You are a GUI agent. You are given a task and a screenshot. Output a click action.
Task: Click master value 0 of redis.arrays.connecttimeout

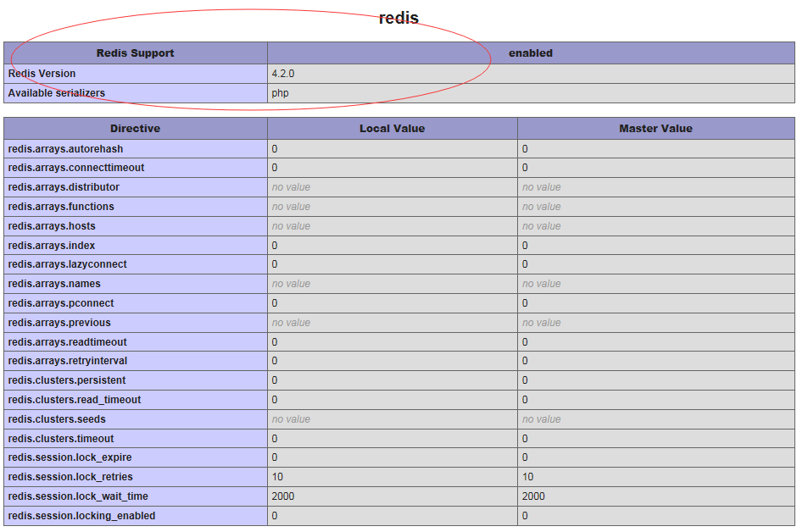(x=525, y=168)
